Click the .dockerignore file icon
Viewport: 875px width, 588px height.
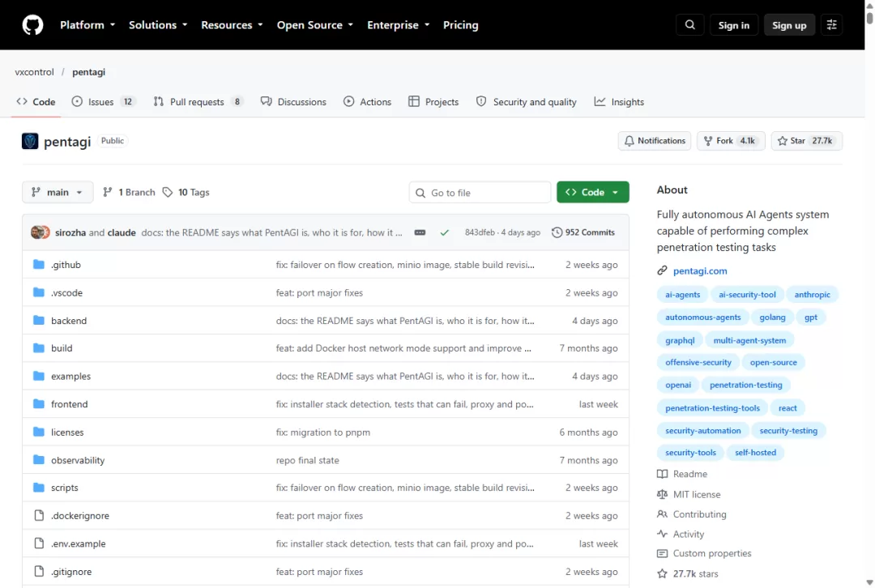point(39,515)
